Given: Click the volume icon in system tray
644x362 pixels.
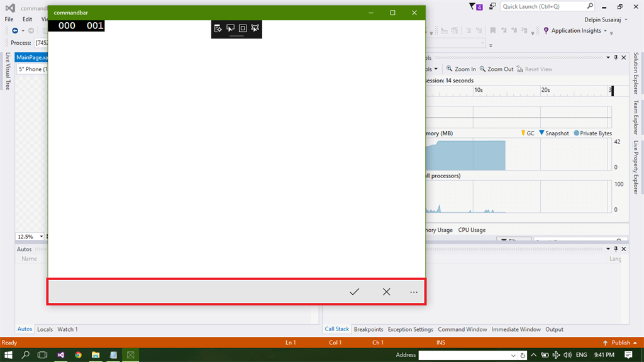Looking at the screenshot, I should coord(568,354).
